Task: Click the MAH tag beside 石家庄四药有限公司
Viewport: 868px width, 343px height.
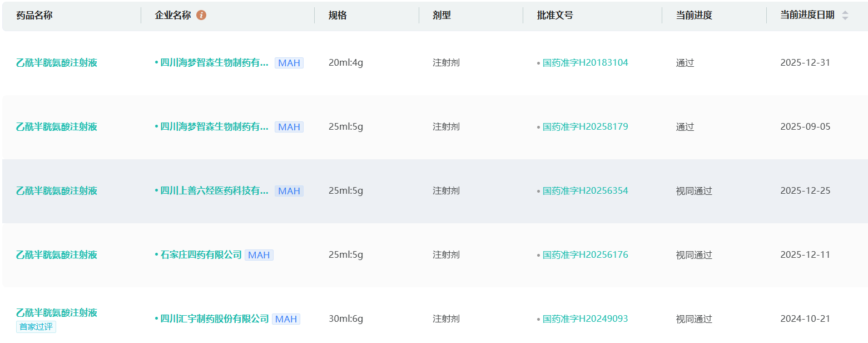Action: tap(259, 255)
